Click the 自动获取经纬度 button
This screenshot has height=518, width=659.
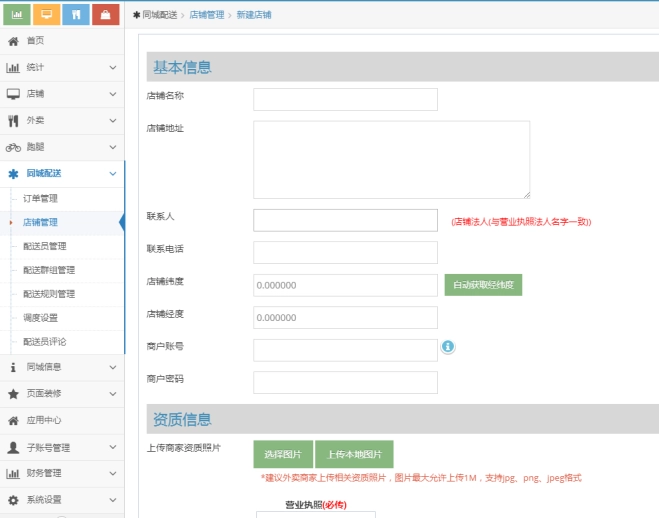coord(483,285)
